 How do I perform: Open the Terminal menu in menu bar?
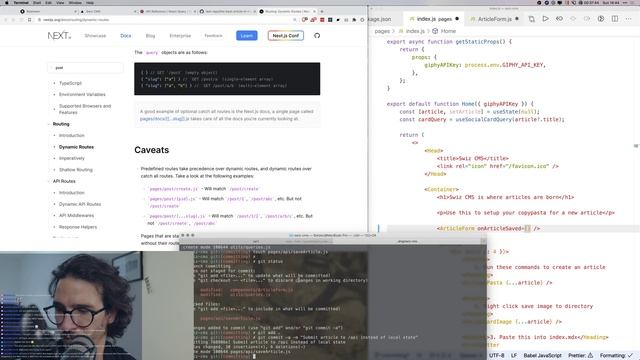(x=21, y=2)
